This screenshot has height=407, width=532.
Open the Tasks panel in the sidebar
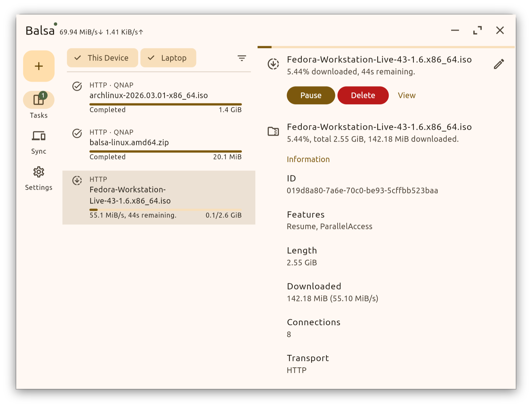click(39, 105)
